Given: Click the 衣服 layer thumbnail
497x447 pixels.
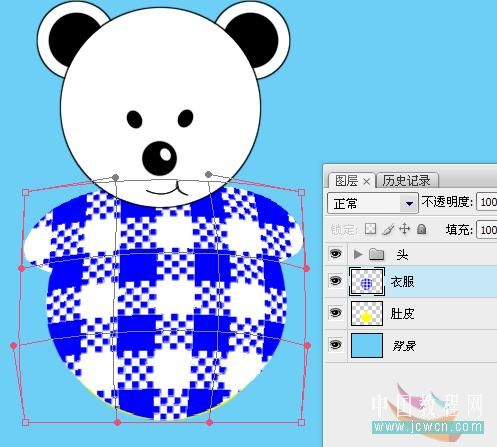Looking at the screenshot, I should [x=367, y=282].
